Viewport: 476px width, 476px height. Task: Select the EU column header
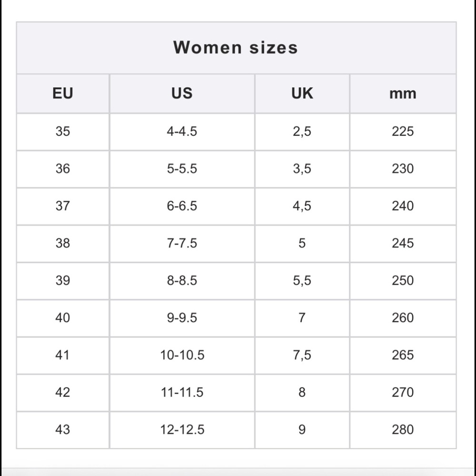[63, 93]
